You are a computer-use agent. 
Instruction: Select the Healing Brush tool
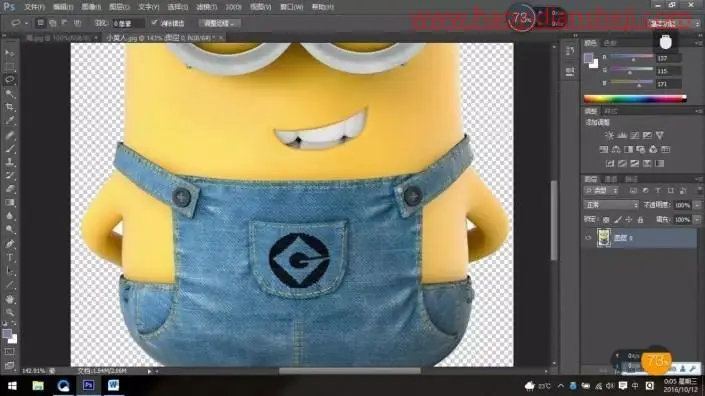point(9,135)
